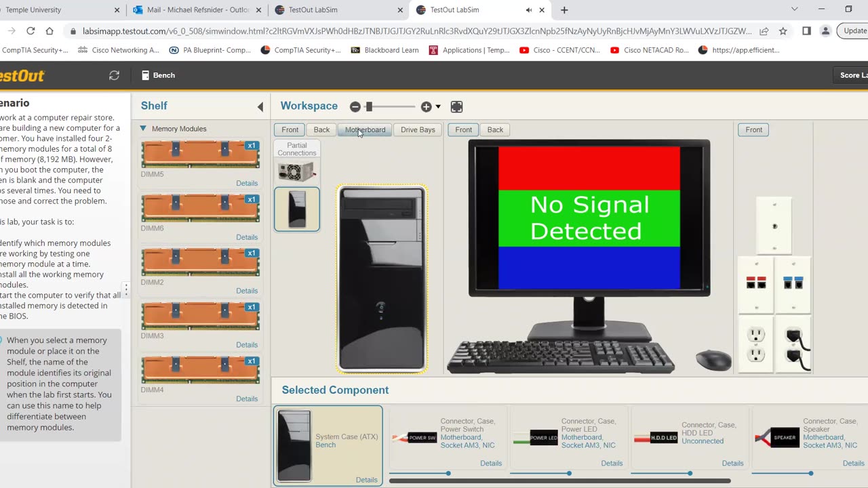Open Details for Power LED connector
Image resolution: width=868 pixels, height=488 pixels.
click(612, 464)
